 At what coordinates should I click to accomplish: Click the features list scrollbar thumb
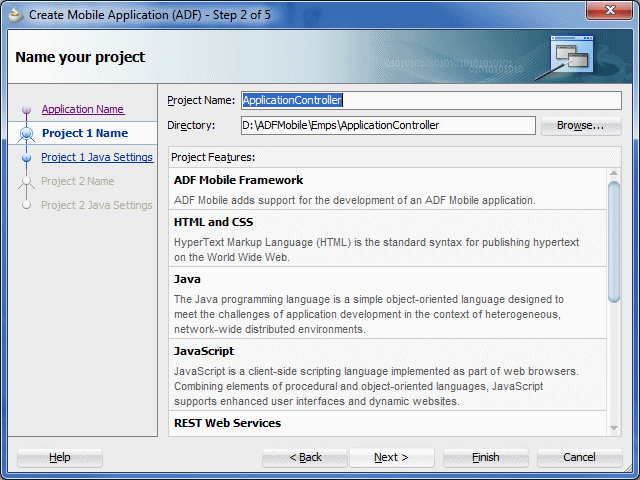614,242
